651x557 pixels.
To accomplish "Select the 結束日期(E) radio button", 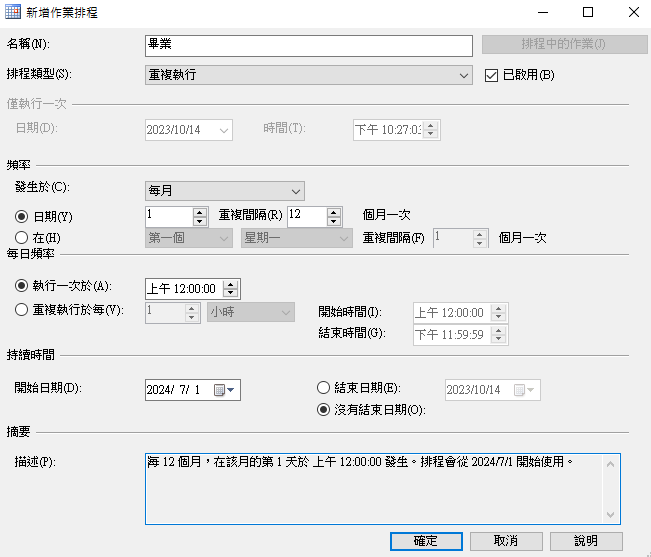I will [323, 388].
